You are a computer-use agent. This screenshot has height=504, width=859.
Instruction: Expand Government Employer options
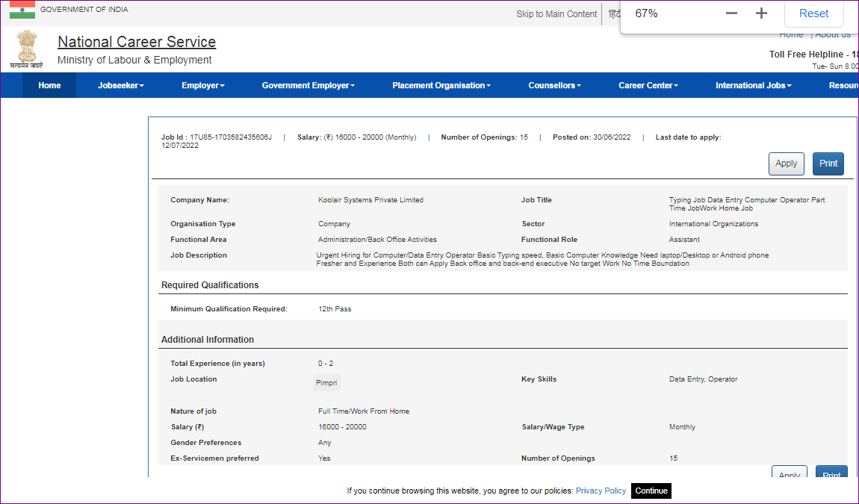[308, 85]
